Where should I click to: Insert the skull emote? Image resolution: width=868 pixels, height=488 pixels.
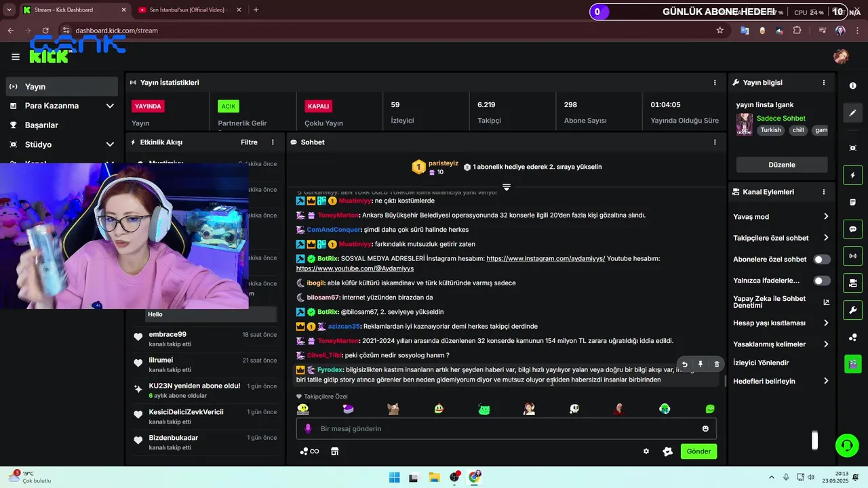tap(574, 409)
